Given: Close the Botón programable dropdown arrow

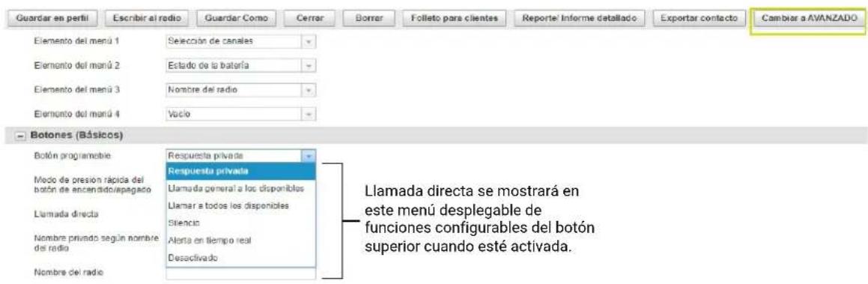Looking at the screenshot, I should [309, 156].
